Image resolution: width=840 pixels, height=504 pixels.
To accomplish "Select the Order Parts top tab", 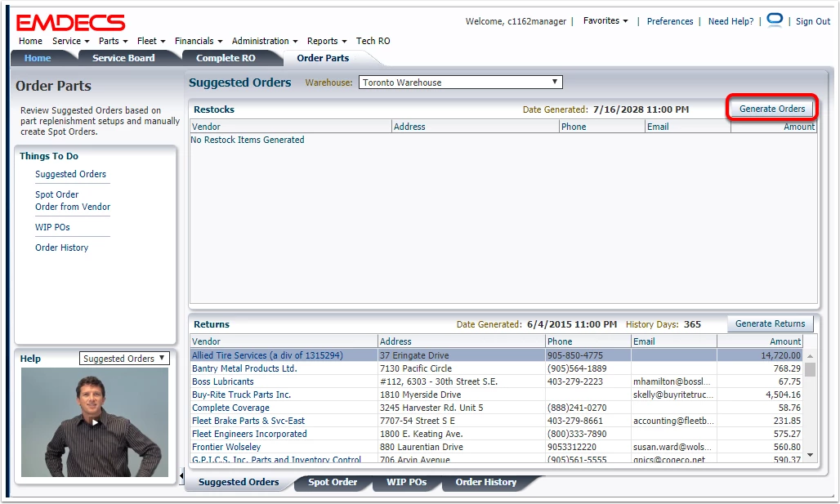I will 323,58.
